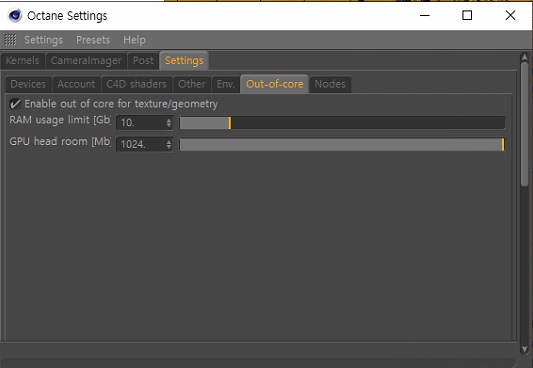Open the Account sub-tab
This screenshot has height=368, width=533.
[76, 84]
